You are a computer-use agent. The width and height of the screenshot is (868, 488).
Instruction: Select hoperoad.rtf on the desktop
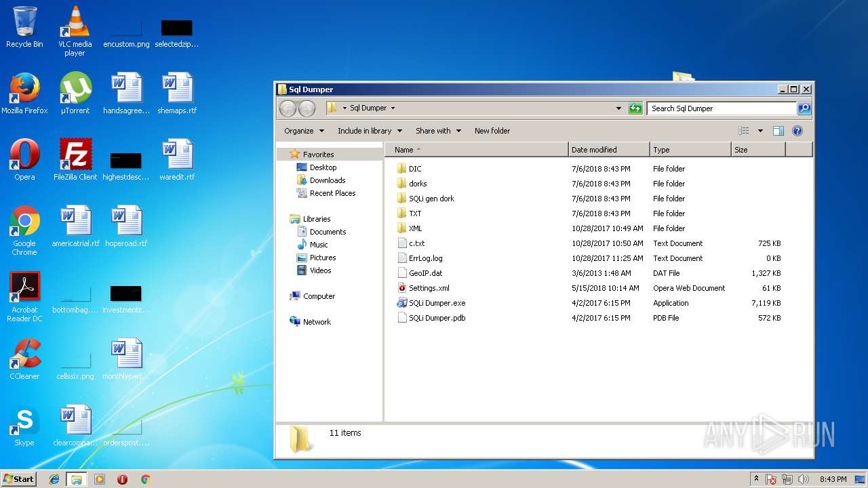[126, 226]
